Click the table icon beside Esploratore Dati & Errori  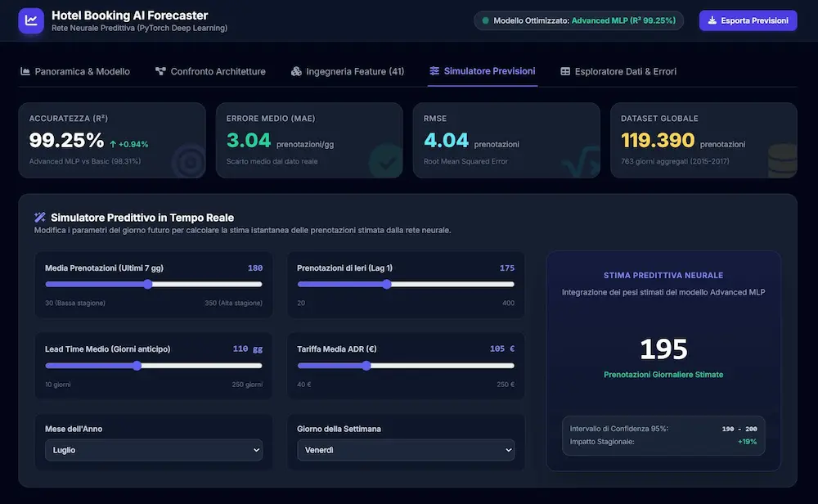pyautogui.click(x=565, y=71)
